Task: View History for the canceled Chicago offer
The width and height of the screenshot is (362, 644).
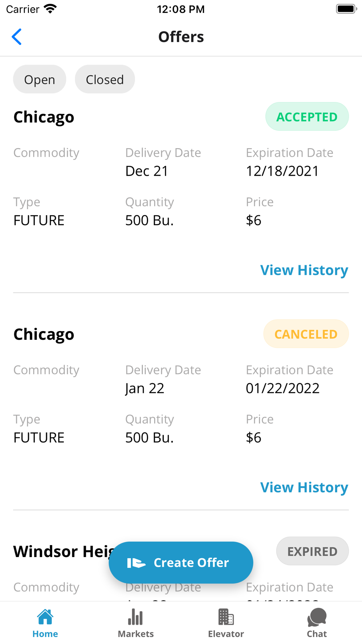Action: [x=304, y=488]
